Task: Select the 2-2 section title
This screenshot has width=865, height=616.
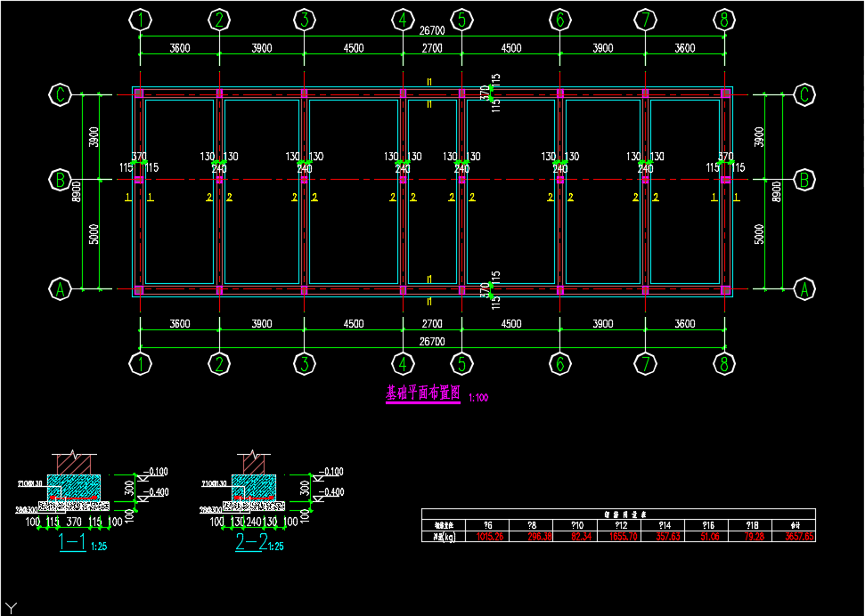Action: [x=250, y=543]
